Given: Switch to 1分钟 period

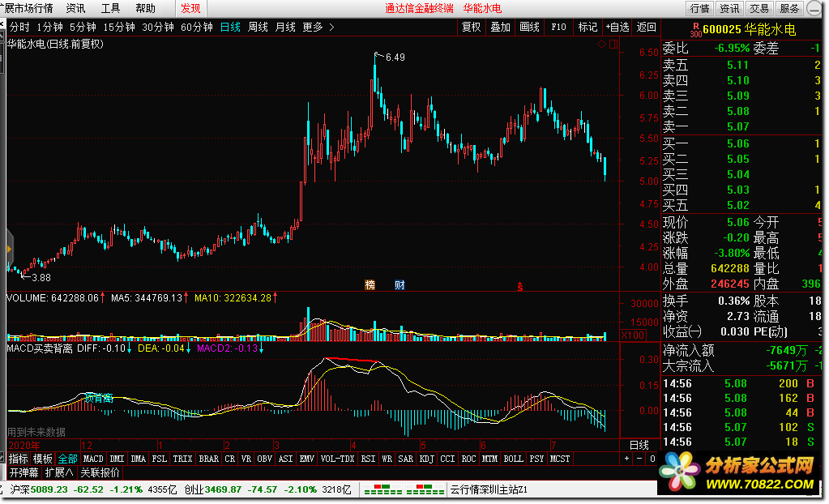Looking at the screenshot, I should pyautogui.click(x=49, y=27).
